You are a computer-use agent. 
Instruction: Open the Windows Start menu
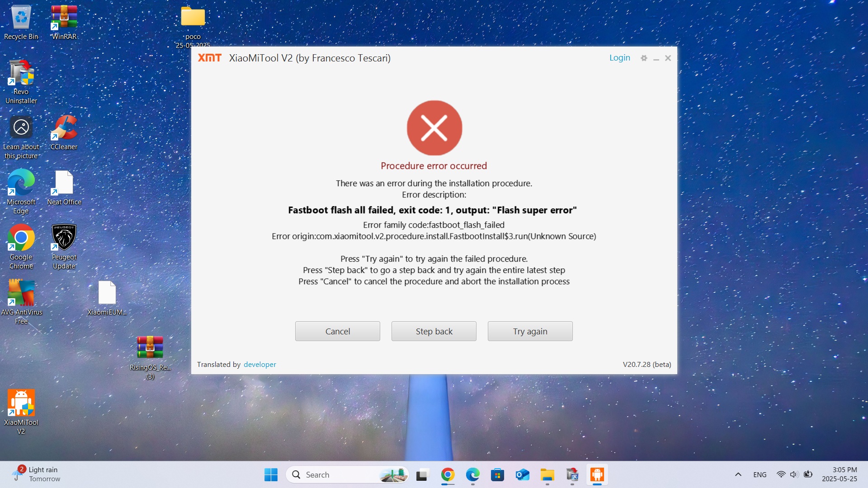pyautogui.click(x=271, y=474)
